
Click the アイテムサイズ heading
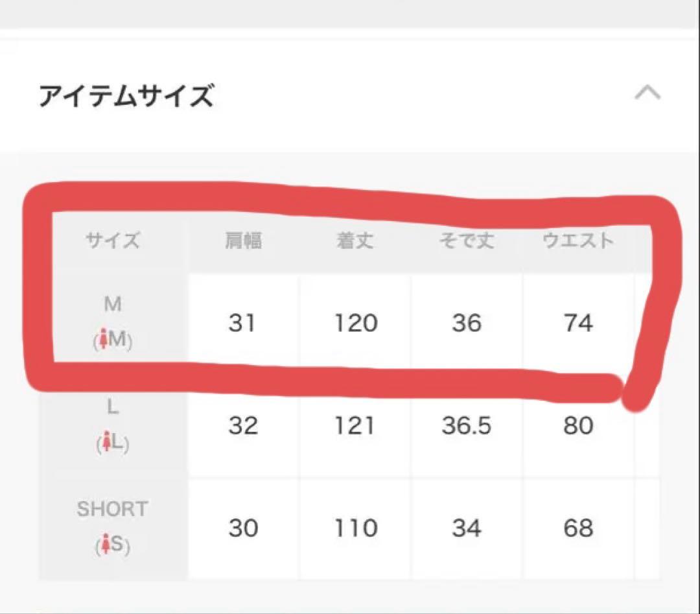pyautogui.click(x=126, y=97)
